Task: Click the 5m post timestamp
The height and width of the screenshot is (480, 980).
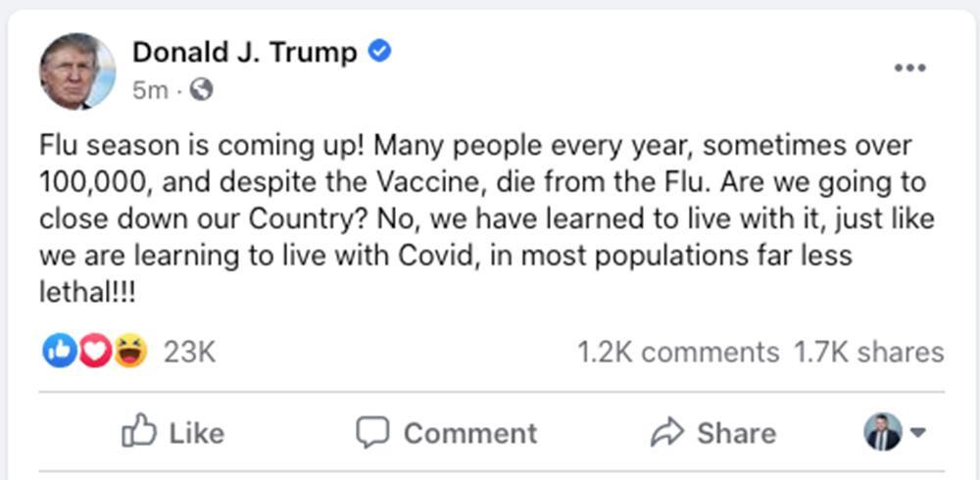Action: tap(150, 90)
